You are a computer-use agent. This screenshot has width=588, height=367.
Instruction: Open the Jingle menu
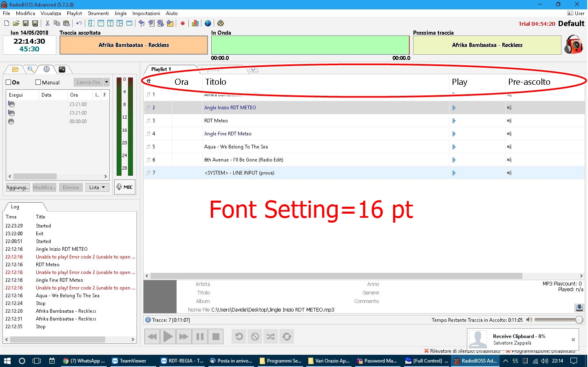[121, 13]
